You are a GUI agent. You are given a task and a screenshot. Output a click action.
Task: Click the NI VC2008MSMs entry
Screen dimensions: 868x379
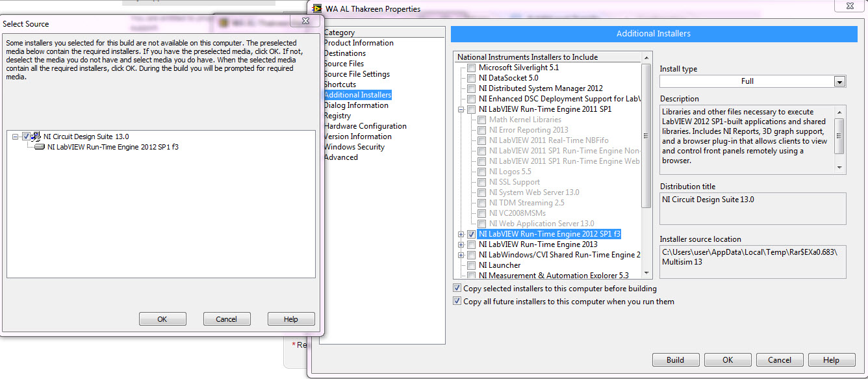[x=517, y=213]
